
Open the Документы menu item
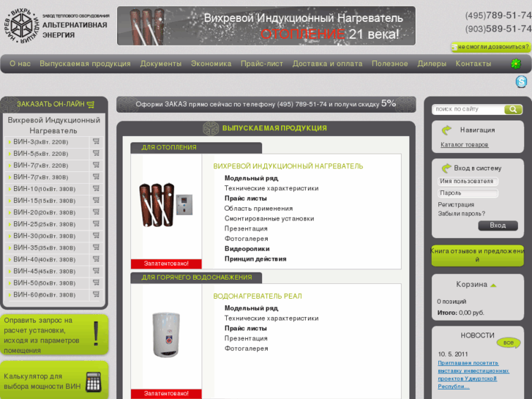pyautogui.click(x=161, y=64)
